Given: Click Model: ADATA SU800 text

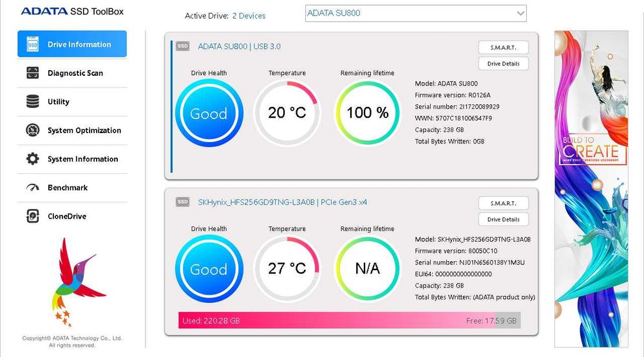Looking at the screenshot, I should point(446,84).
